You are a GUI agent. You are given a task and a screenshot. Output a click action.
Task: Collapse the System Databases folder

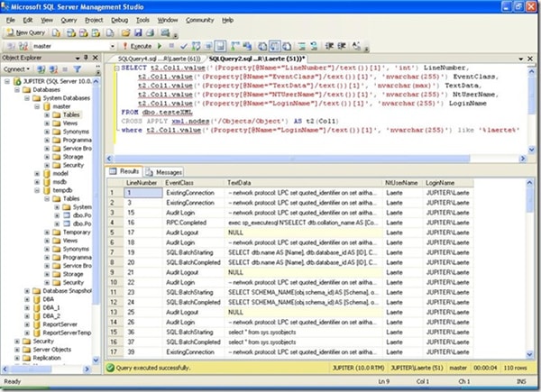coord(27,98)
